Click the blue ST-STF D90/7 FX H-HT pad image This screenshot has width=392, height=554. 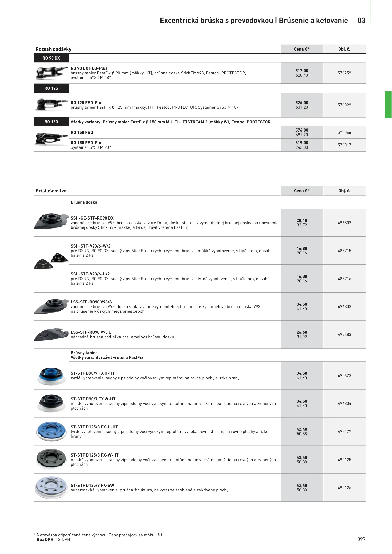tap(50, 375)
